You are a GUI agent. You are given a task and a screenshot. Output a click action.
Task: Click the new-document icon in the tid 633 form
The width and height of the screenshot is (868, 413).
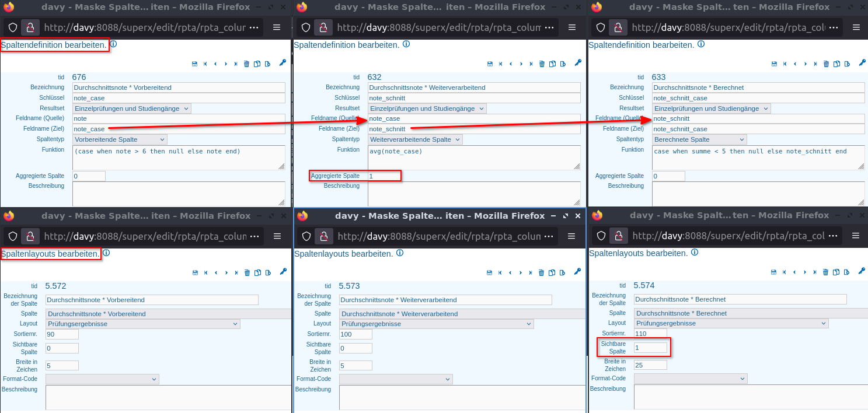pyautogui.click(x=846, y=64)
